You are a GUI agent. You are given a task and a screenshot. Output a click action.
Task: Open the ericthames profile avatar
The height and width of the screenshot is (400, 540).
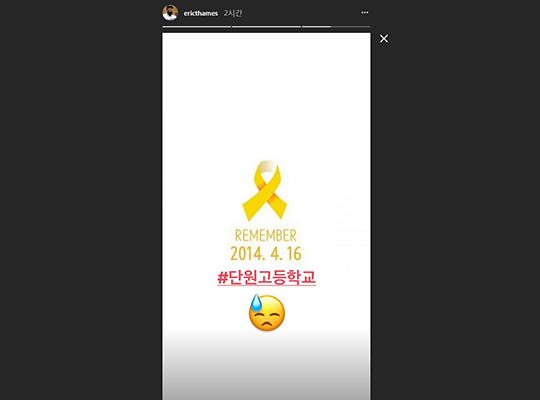(x=170, y=13)
